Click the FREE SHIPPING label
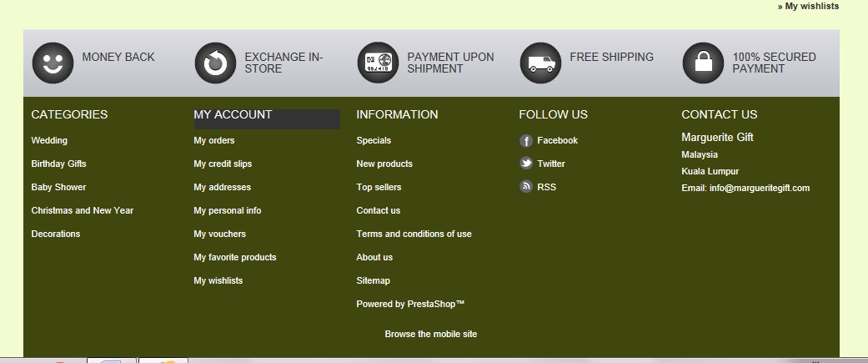The image size is (868, 363). coord(612,57)
